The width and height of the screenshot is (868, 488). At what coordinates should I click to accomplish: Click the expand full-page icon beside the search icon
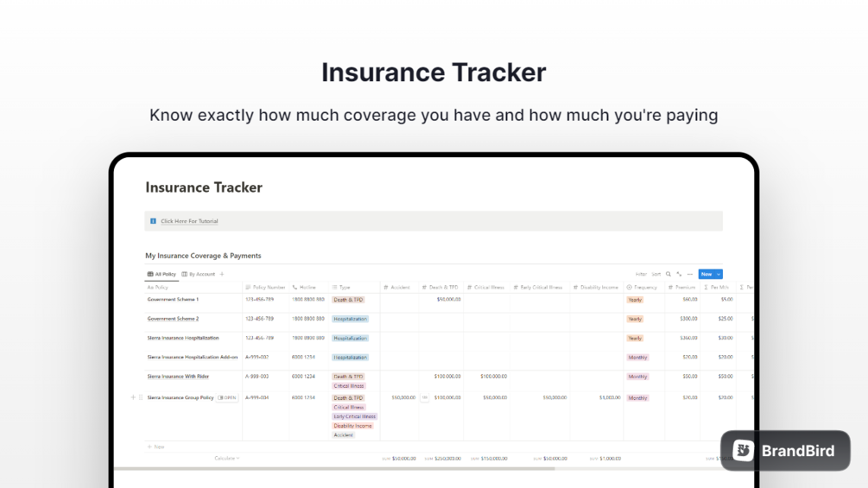pos(679,274)
